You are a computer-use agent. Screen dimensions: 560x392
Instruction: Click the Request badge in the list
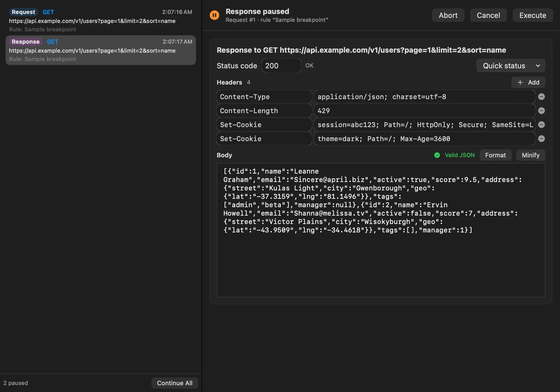point(24,12)
